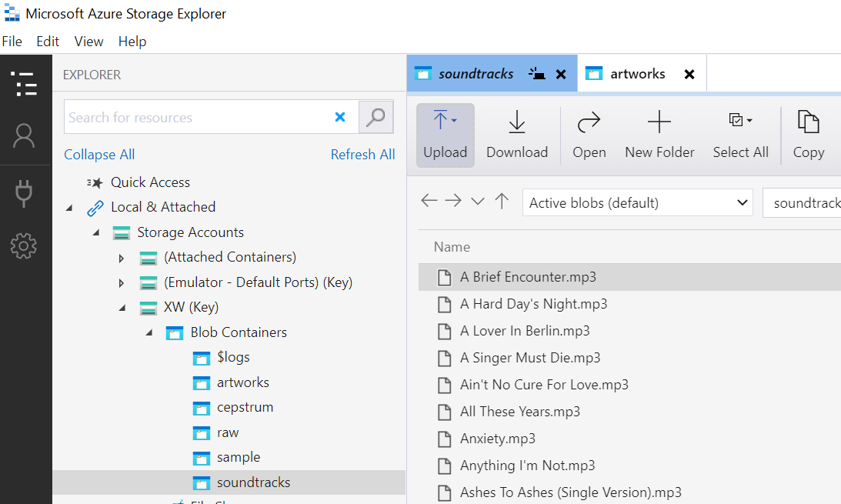Collapse the Blob Containers node
Viewport: 841px width, 504px height.
click(x=149, y=333)
